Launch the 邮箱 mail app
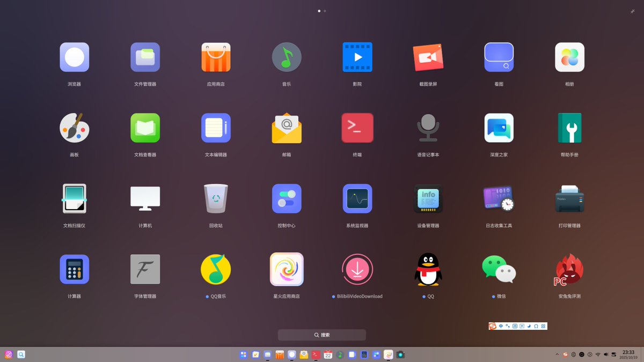This screenshot has width=644, height=362. (287, 128)
